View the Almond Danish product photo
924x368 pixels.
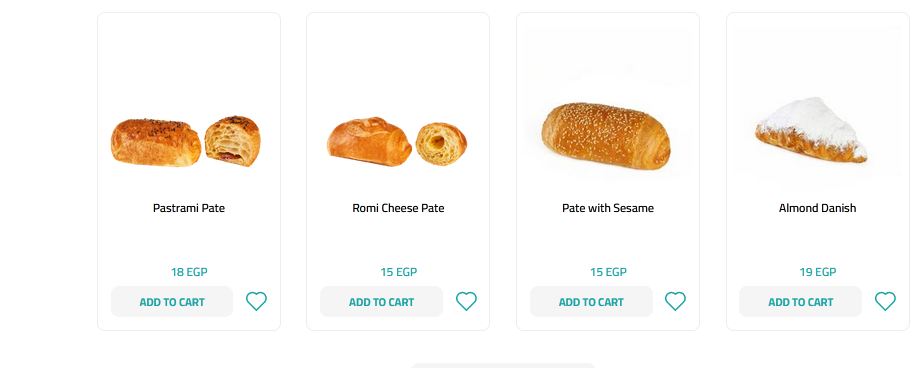pos(811,130)
